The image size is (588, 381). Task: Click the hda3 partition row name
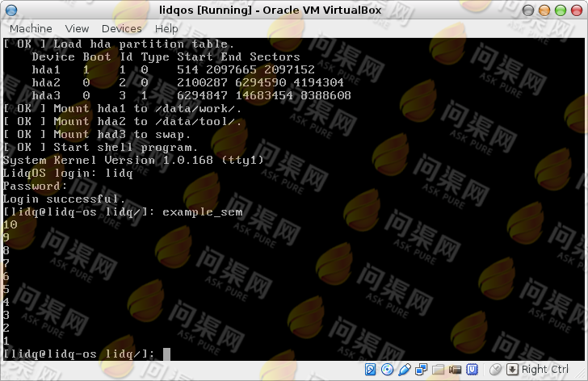click(x=46, y=96)
